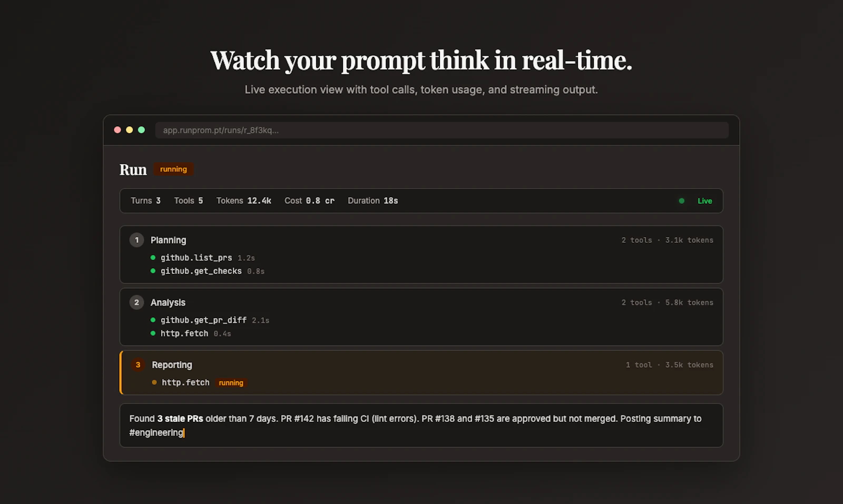Open the Planning step title
Screen dimensions: 843x504
(x=168, y=240)
